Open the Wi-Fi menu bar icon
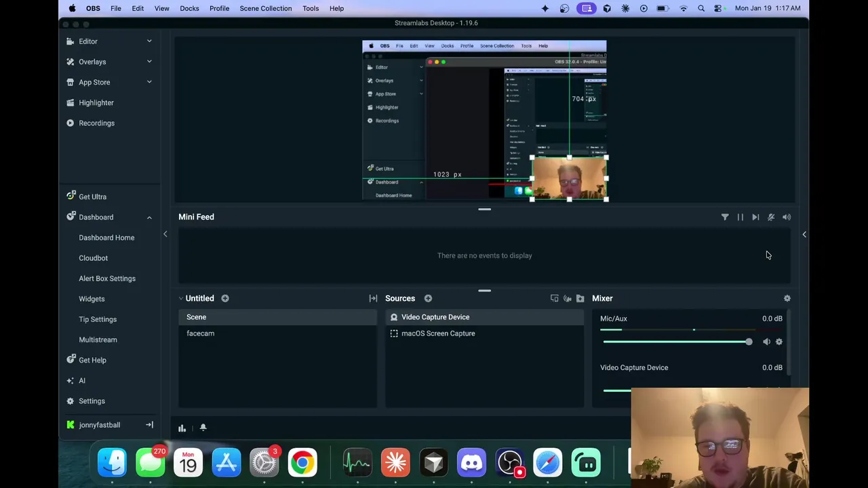 (684, 8)
